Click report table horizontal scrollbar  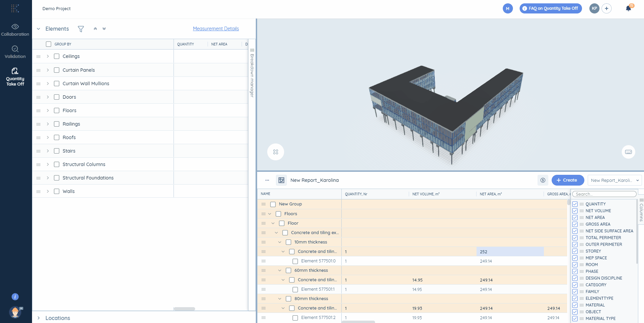click(x=358, y=322)
